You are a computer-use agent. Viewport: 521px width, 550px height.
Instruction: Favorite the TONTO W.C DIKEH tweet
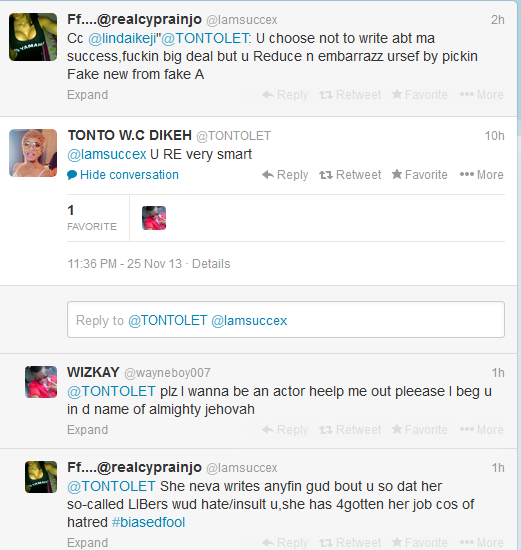420,175
